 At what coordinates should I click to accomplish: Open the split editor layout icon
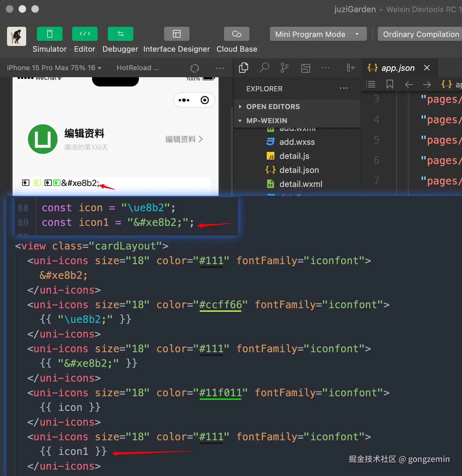[x=306, y=68]
